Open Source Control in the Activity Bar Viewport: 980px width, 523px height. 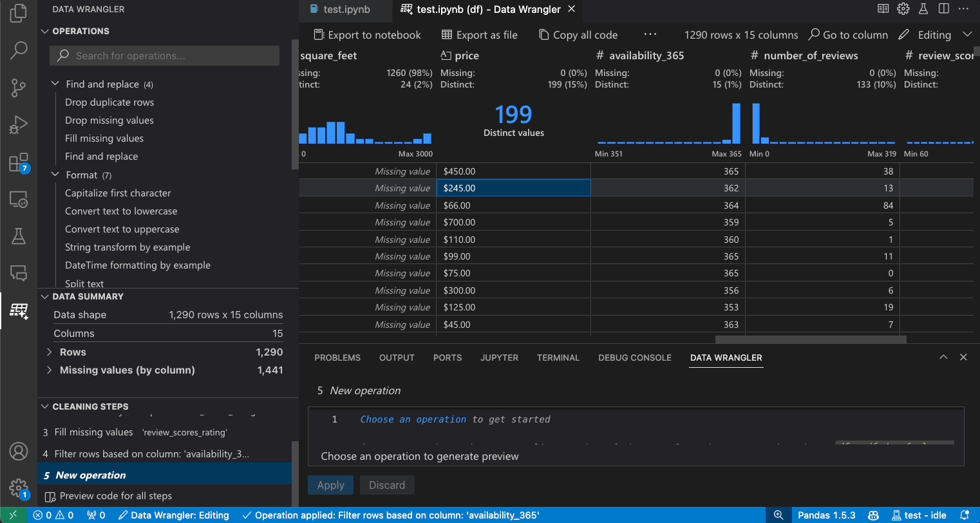point(19,88)
